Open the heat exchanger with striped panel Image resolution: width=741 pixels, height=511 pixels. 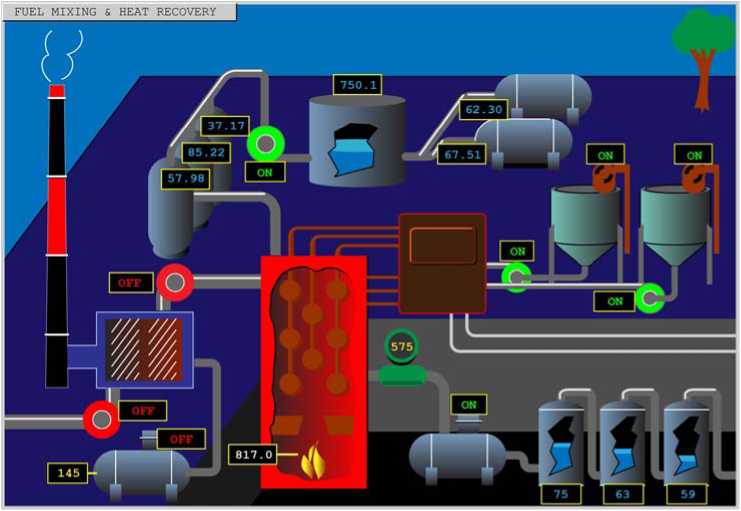click(x=145, y=350)
